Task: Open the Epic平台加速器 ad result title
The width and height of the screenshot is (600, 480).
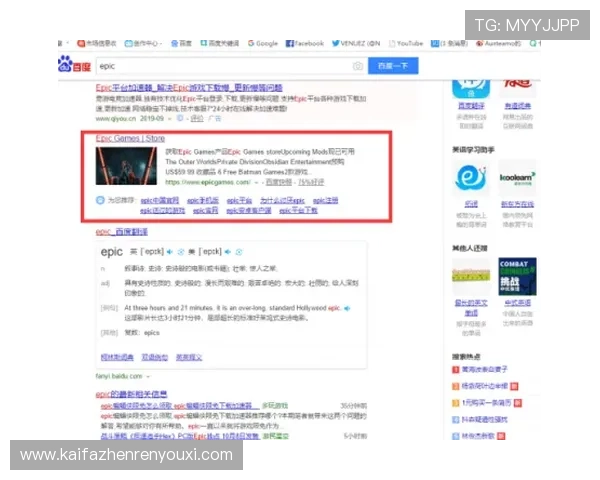Action: click(189, 88)
